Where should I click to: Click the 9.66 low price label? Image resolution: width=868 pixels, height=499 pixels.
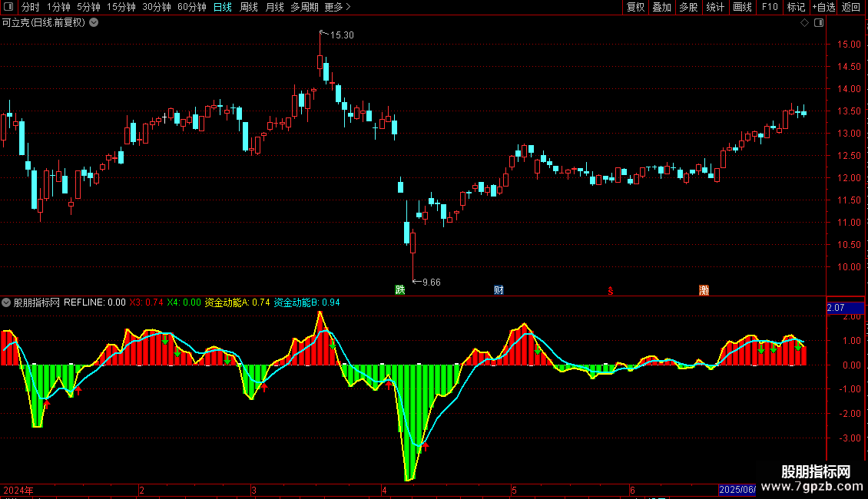coord(431,283)
